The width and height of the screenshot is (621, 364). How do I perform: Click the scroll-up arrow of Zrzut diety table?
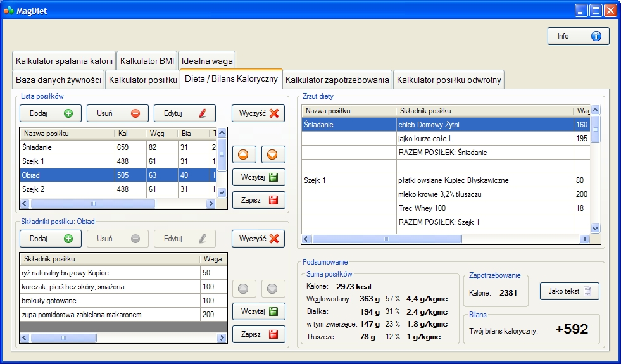595,110
